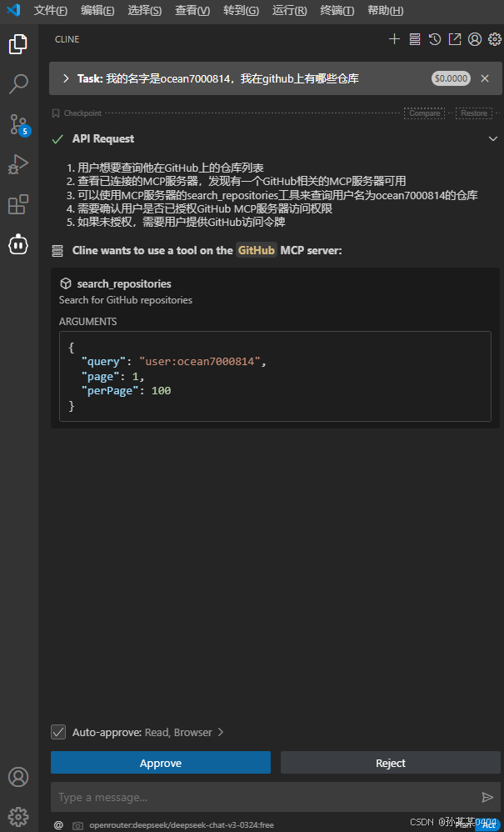Open the 终端(T) menu
Viewport: 504px width, 832px height.
point(337,11)
